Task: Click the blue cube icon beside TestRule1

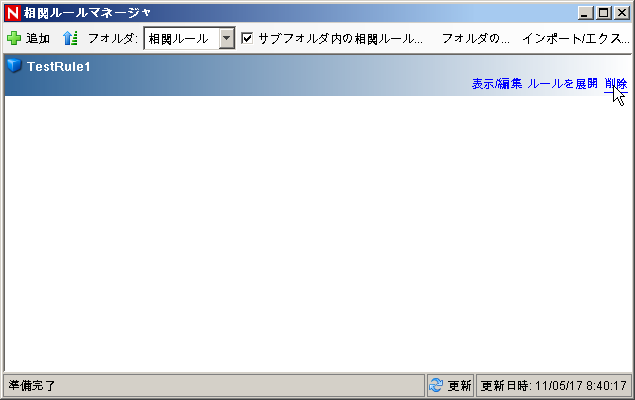Action: tap(14, 66)
